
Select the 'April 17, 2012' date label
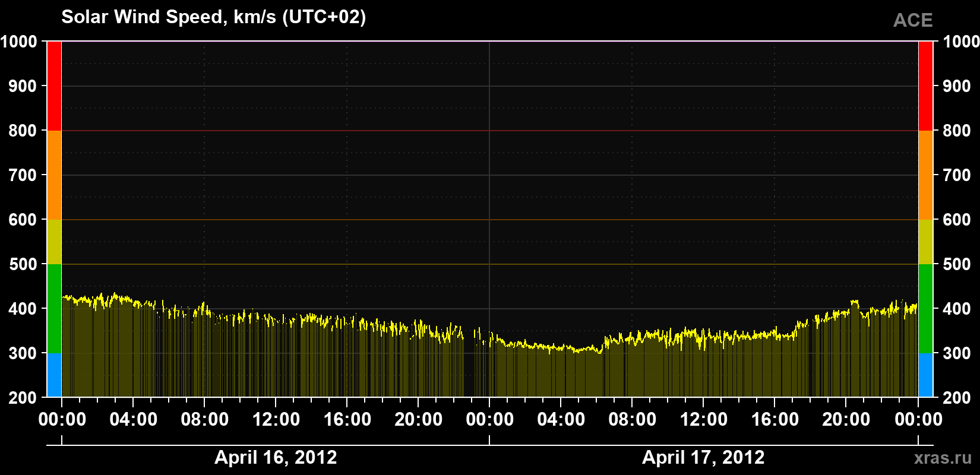coord(703,457)
